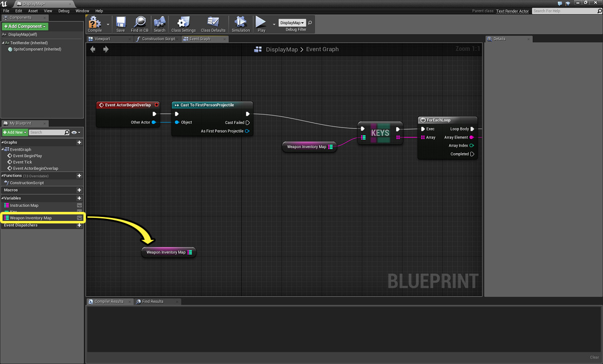Expand the Compile options dropdown arrow

pos(108,24)
